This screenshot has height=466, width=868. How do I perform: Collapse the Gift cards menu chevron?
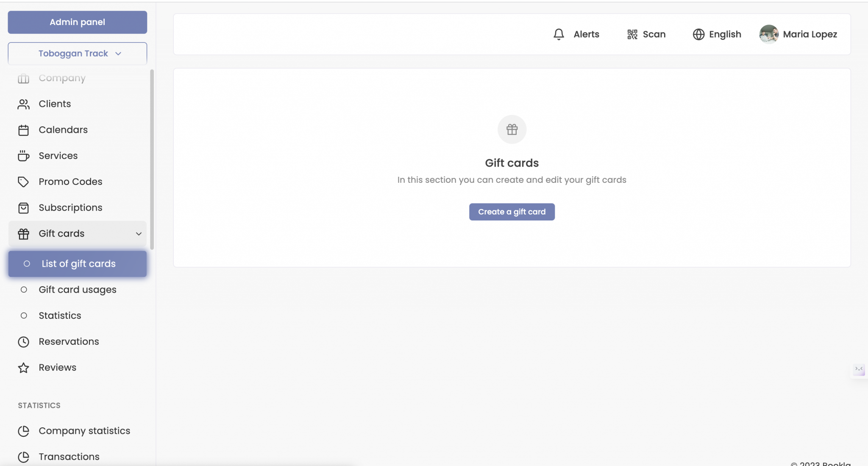pyautogui.click(x=139, y=234)
